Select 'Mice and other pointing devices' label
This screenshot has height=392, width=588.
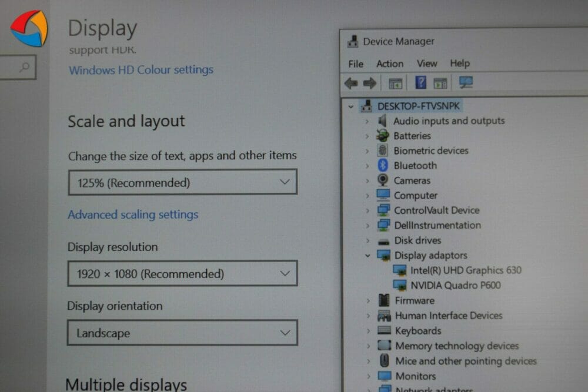[466, 361]
